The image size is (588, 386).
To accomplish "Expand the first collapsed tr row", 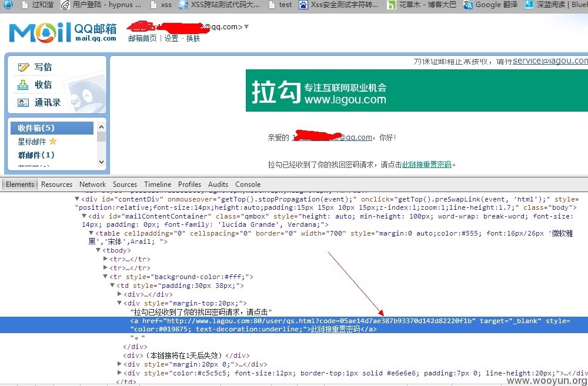I will 105,259.
